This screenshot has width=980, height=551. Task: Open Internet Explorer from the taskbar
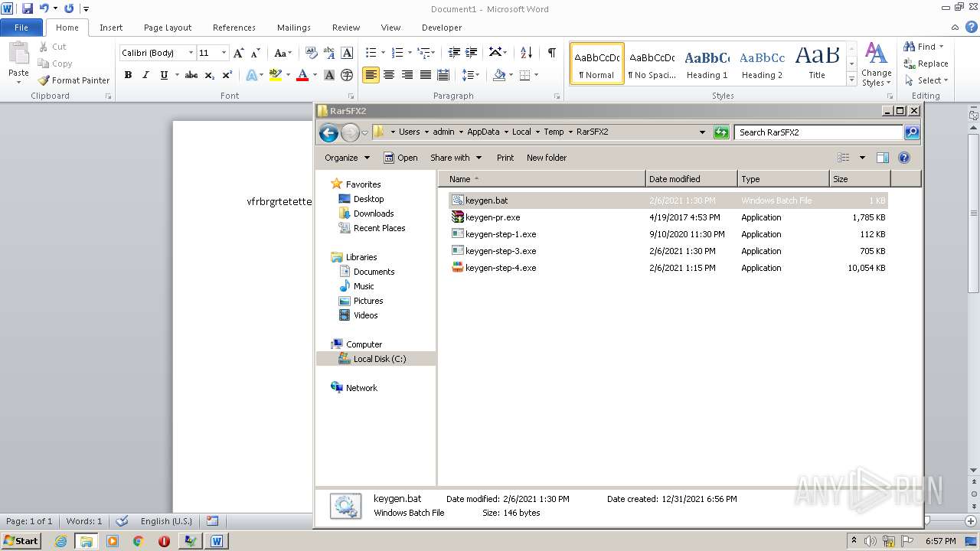60,541
